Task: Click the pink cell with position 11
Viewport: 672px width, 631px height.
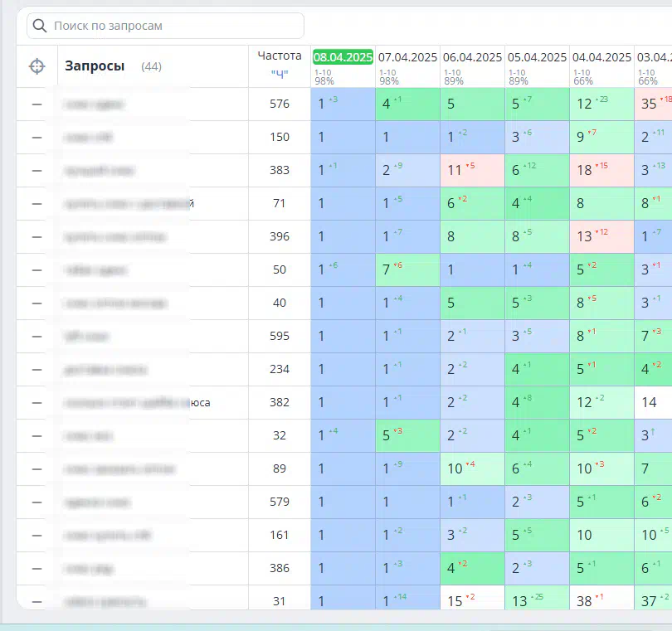Action: (472, 171)
